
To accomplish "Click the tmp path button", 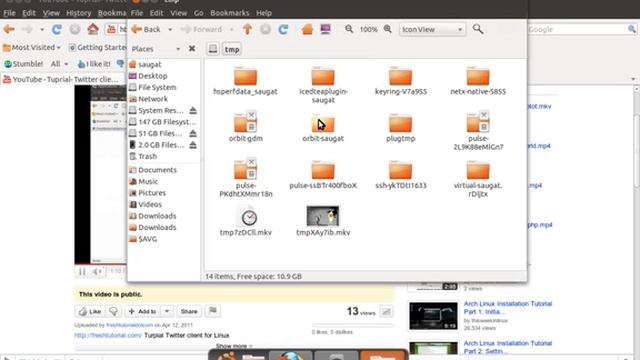I will point(232,49).
